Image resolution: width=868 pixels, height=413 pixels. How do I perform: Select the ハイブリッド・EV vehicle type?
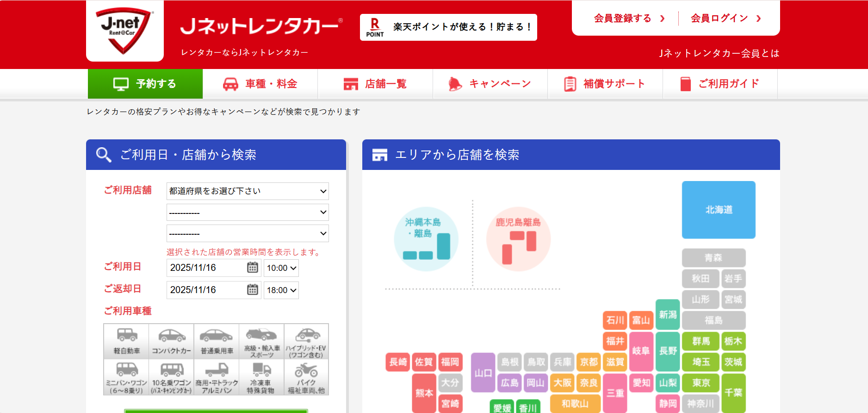(306, 341)
